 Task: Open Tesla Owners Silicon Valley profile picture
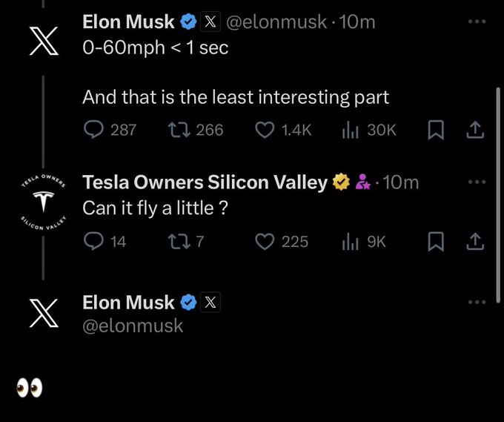[x=44, y=202]
